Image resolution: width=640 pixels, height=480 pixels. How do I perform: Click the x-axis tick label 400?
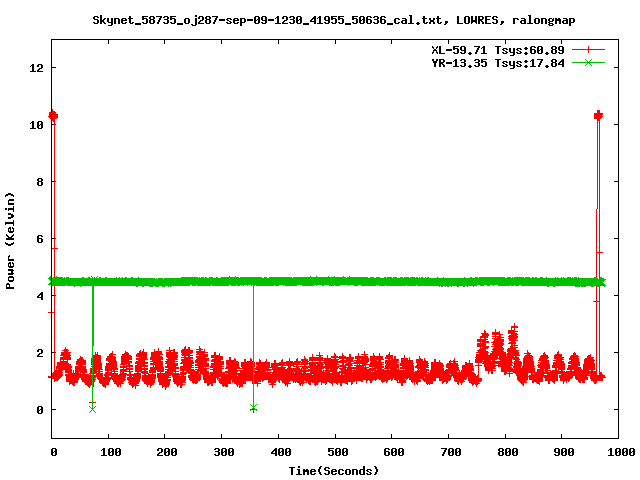[281, 452]
